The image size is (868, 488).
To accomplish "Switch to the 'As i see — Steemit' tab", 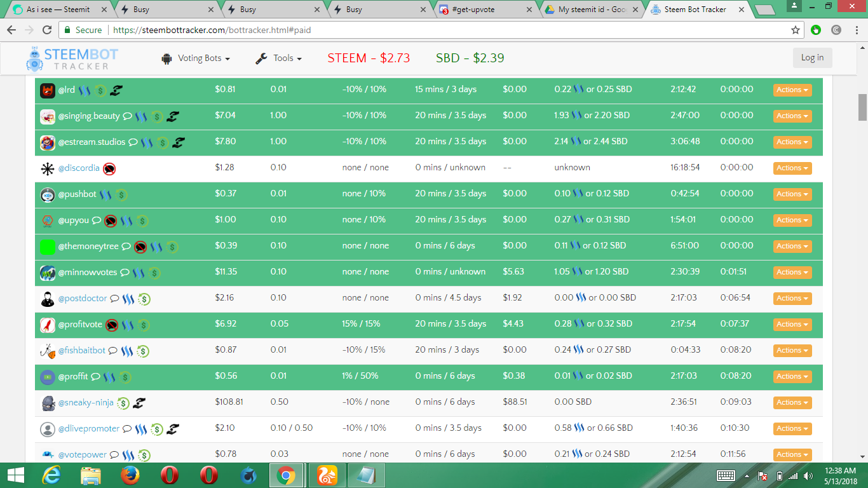I will [58, 10].
